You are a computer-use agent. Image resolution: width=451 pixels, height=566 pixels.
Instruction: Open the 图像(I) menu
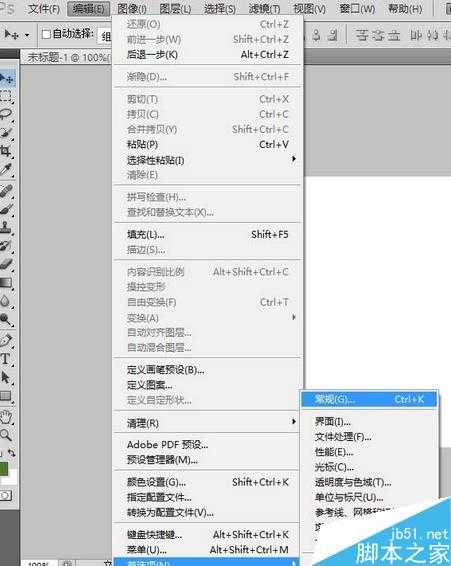tap(132, 9)
